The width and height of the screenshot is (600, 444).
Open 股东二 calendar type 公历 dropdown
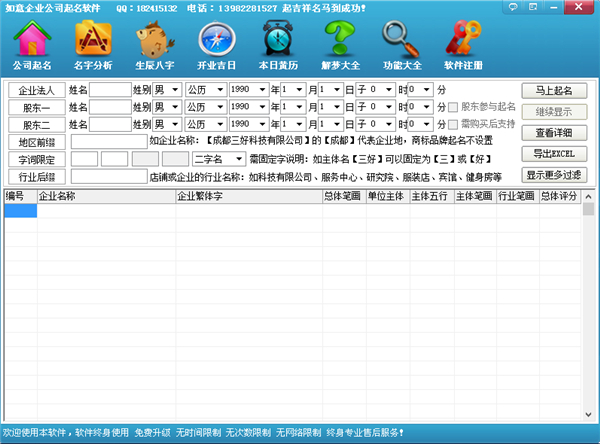click(206, 124)
